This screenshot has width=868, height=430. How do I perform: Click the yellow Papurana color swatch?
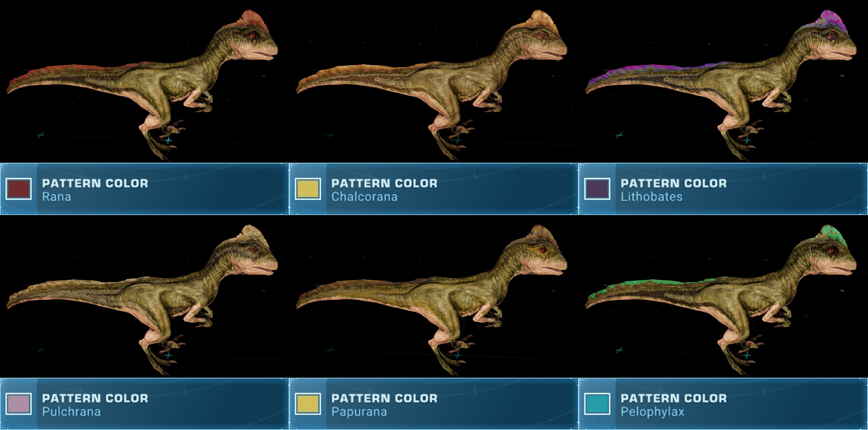point(308,404)
